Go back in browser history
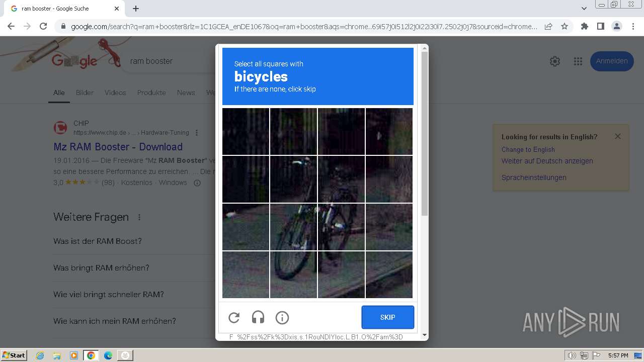 tap(11, 26)
